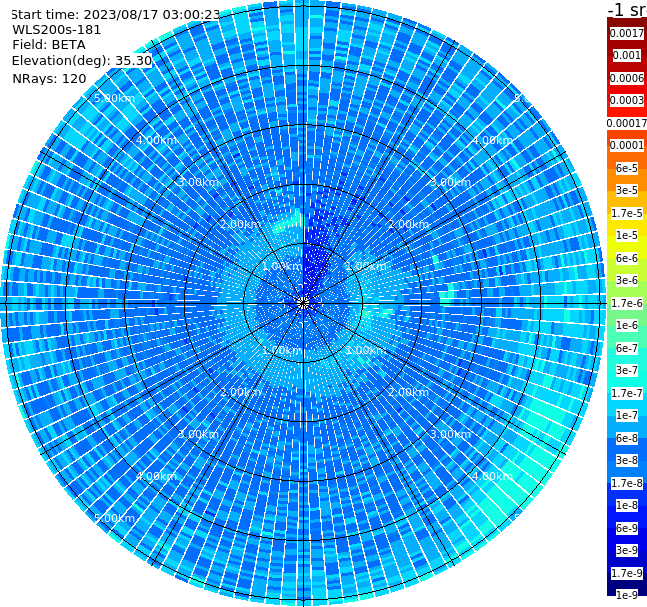Click the 3e-7 colorbar tick

[627, 370]
